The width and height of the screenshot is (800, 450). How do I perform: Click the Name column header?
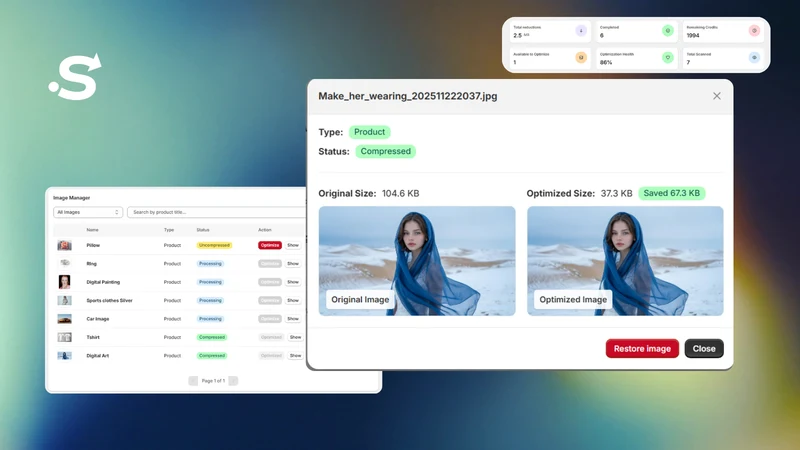pos(92,230)
